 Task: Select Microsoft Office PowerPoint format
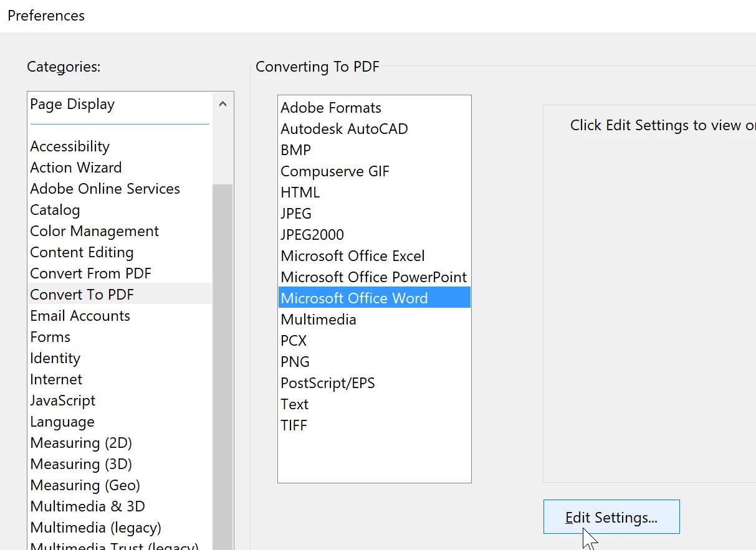374,277
